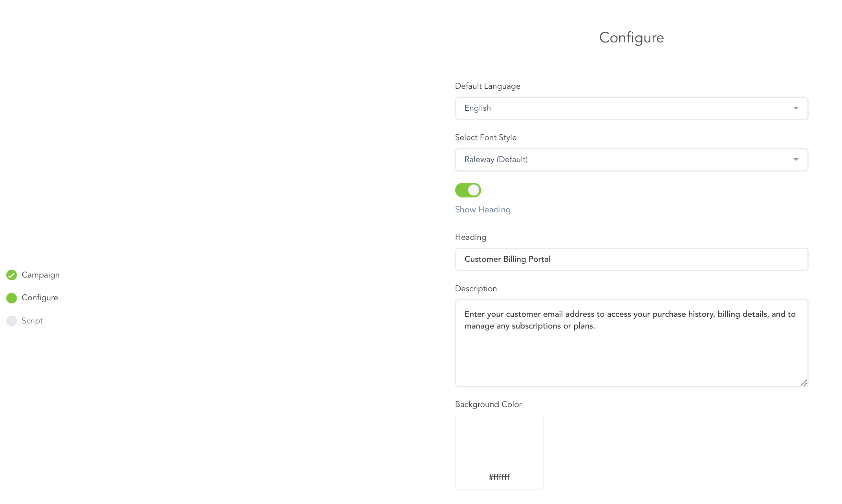The width and height of the screenshot is (842, 504).
Task: Open the English language dropdown
Action: click(631, 108)
